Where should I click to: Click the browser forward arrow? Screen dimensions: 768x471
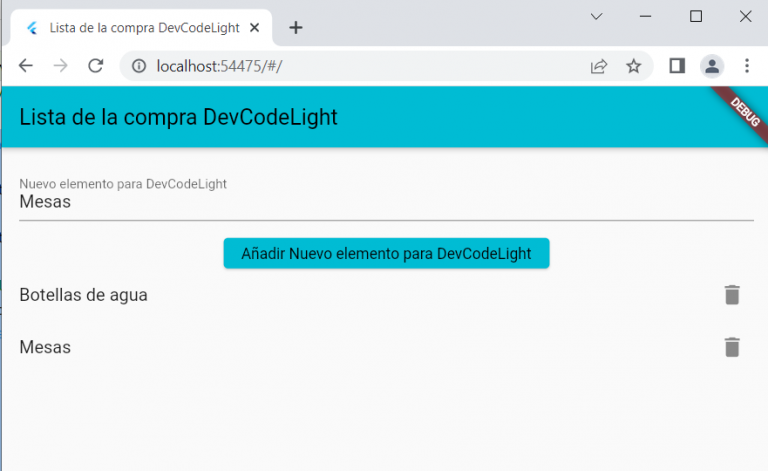61,66
